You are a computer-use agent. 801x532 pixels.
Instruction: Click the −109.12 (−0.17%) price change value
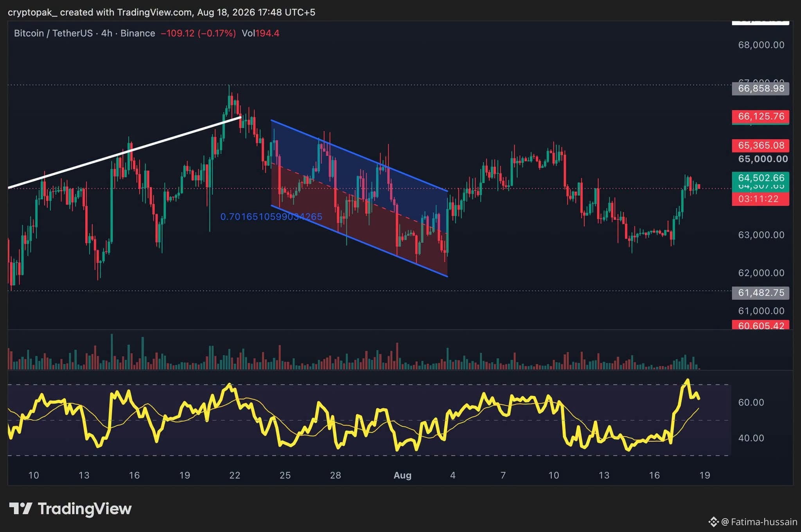pyautogui.click(x=198, y=33)
